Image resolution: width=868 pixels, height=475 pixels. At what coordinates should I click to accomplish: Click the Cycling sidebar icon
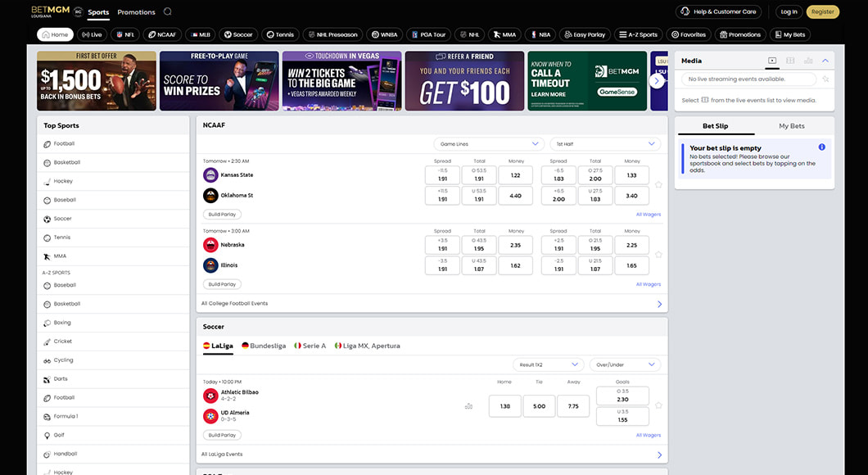pyautogui.click(x=47, y=360)
